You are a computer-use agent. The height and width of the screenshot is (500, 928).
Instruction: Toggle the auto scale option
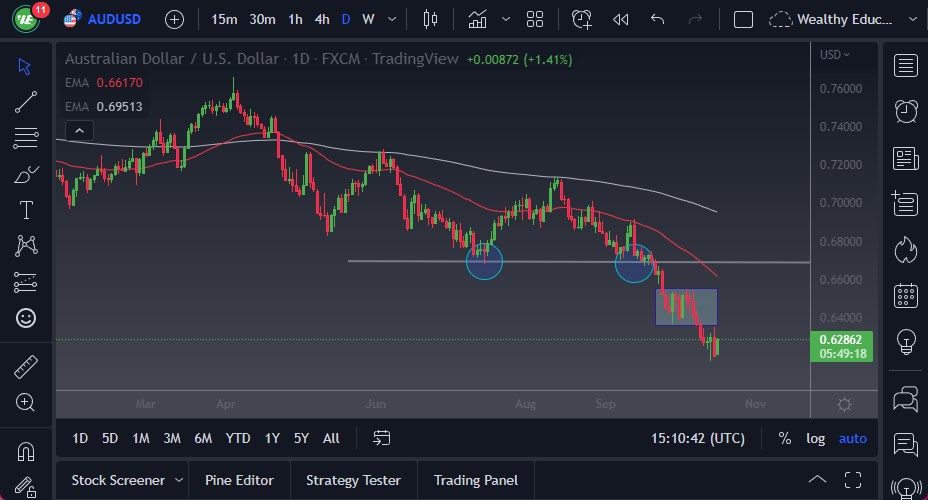point(853,438)
